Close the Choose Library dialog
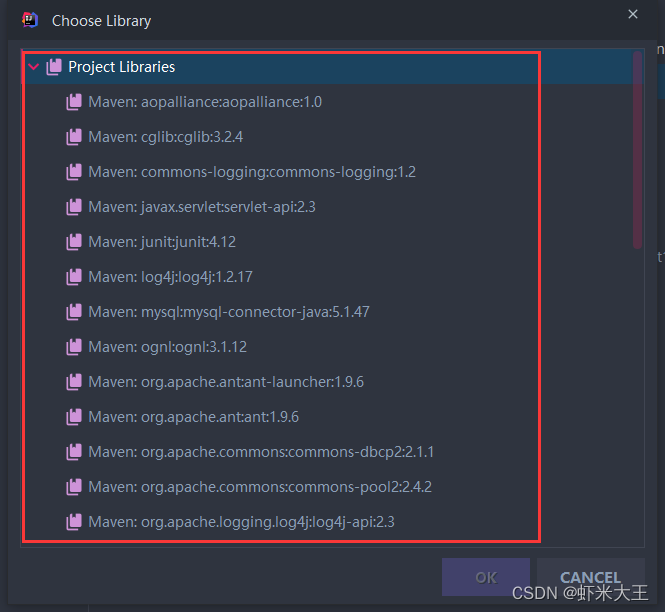This screenshot has width=665, height=612. tap(633, 14)
